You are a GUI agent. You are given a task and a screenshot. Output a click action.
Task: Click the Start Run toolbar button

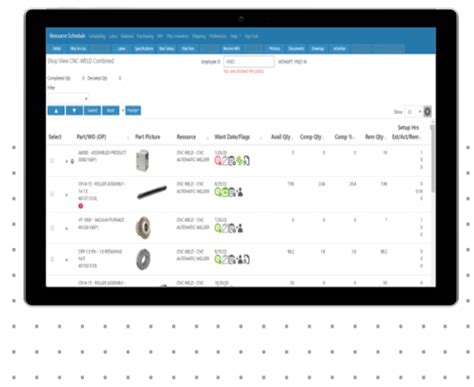tap(188, 49)
